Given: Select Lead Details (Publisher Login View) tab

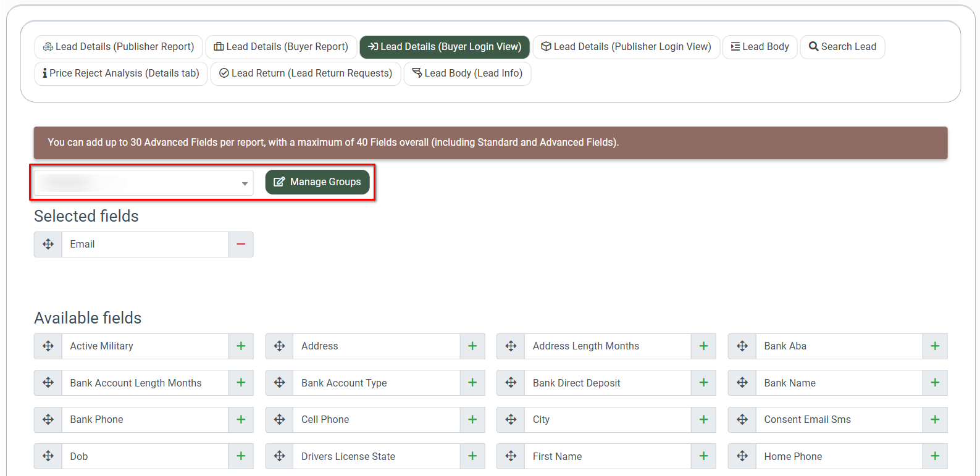Looking at the screenshot, I should [626, 47].
